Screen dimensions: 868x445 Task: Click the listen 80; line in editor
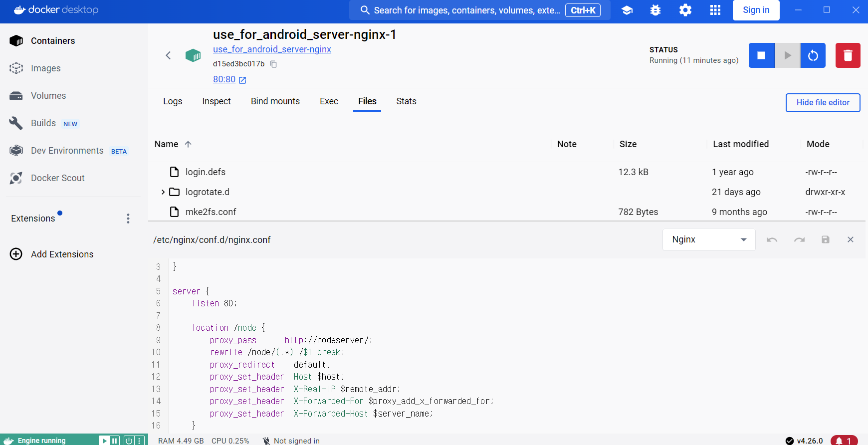[215, 303]
